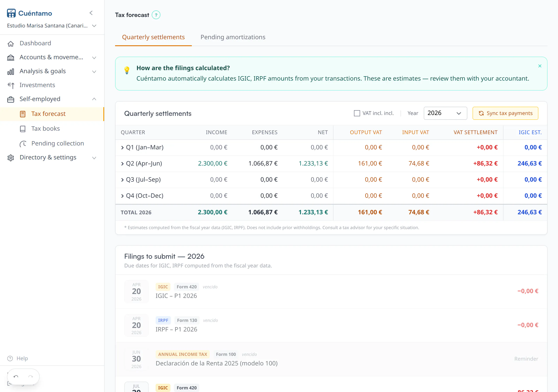Expand the Q1 (Jan–Mar) row
Viewport: 558px width, 392px height.
(122, 147)
